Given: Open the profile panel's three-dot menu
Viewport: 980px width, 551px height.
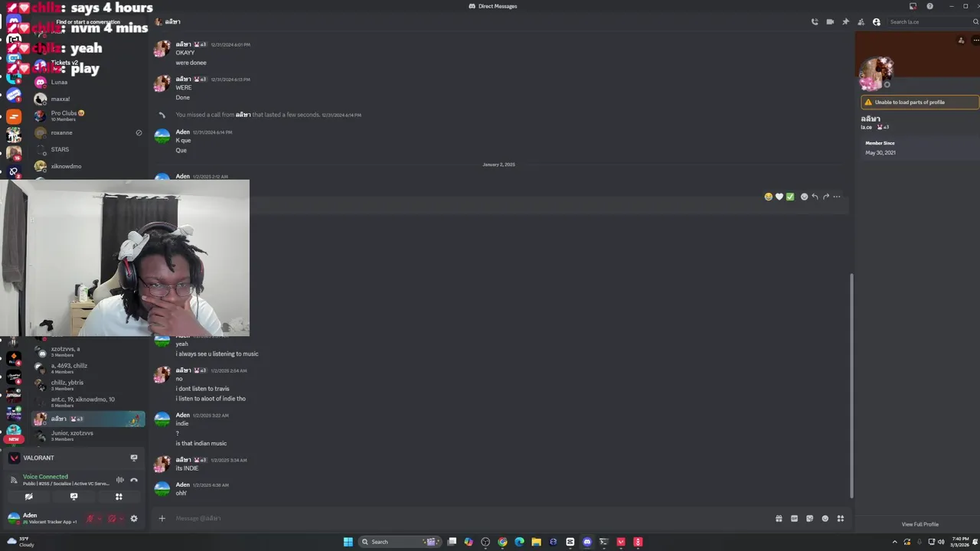Looking at the screenshot, I should pyautogui.click(x=975, y=41).
